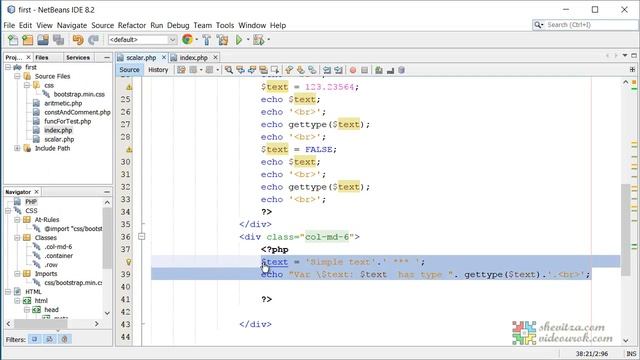640x360 pixels.
Task: Open the Run Project dropdown arrow
Action: coord(247,40)
